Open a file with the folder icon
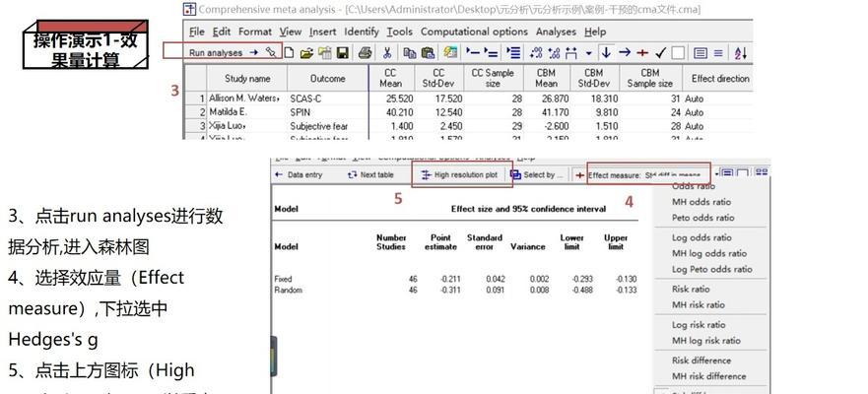Viewport: 868px width, 394px height. point(306,53)
